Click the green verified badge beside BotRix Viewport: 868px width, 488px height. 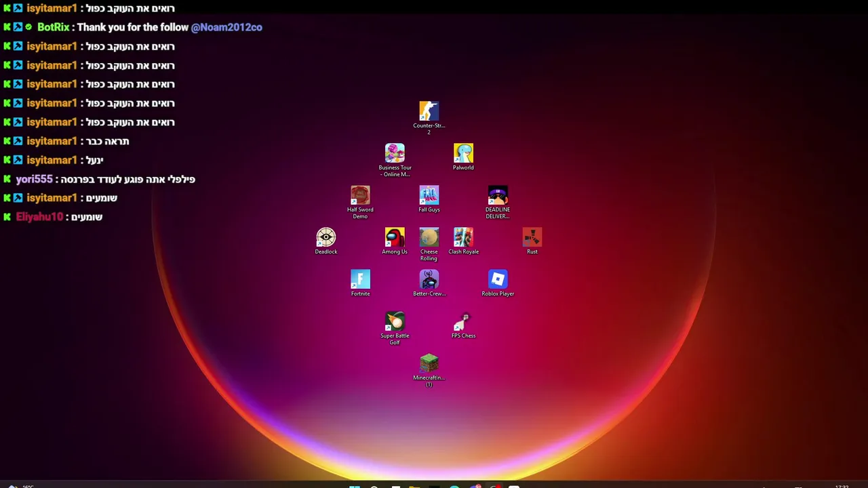pyautogui.click(x=28, y=27)
